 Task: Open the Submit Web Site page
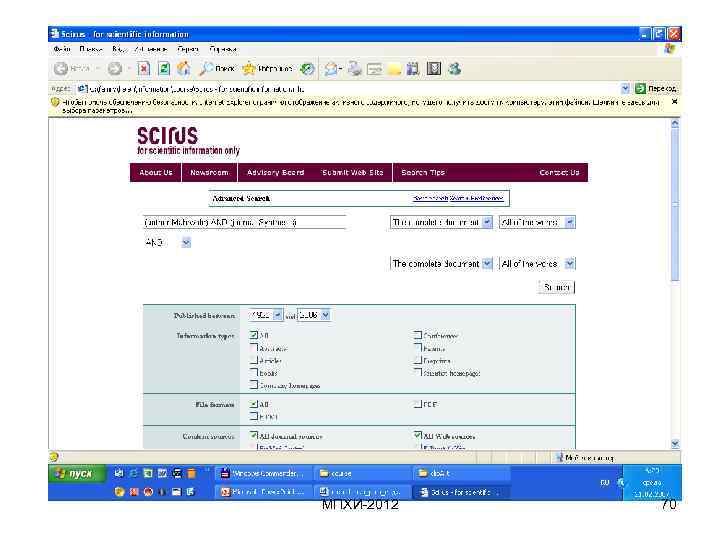pos(353,173)
